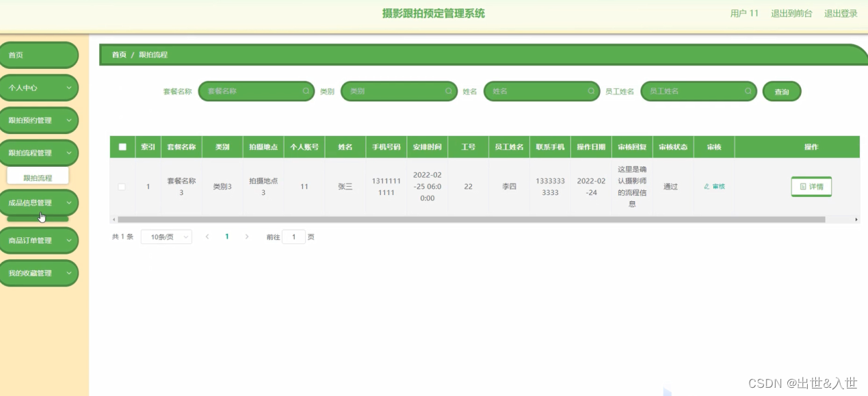The image size is (868, 396).
Task: Expand 成品信息管理 sidebar menu
Action: (38, 202)
